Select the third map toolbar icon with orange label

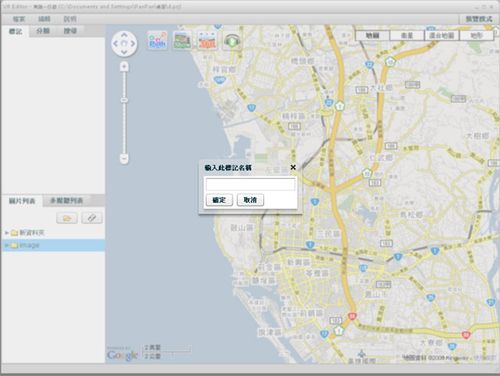click(x=207, y=41)
